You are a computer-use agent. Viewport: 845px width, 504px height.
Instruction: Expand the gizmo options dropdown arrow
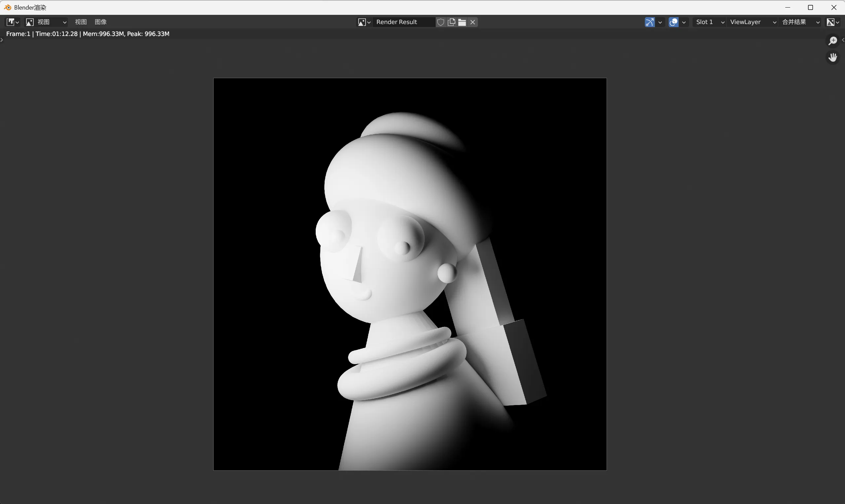point(660,22)
